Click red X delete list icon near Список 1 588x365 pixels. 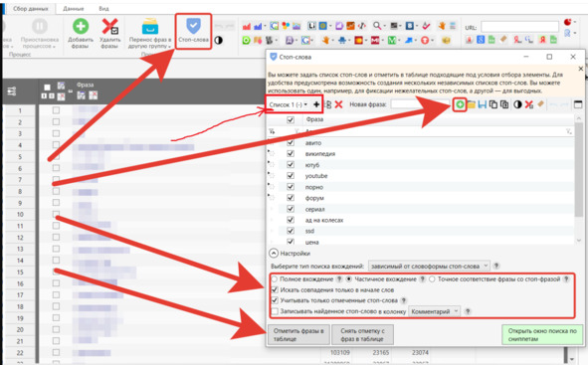tap(338, 104)
